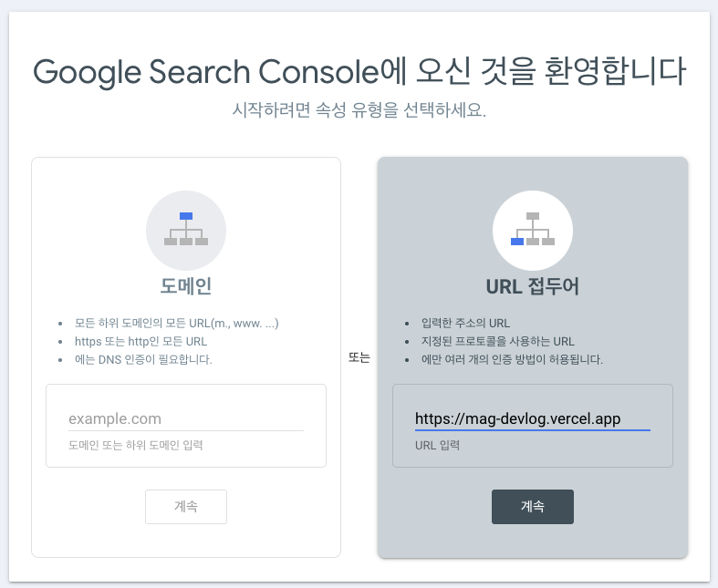Click the bullet 입력한 주소의 URL
This screenshot has width=718, height=588.
(x=465, y=323)
